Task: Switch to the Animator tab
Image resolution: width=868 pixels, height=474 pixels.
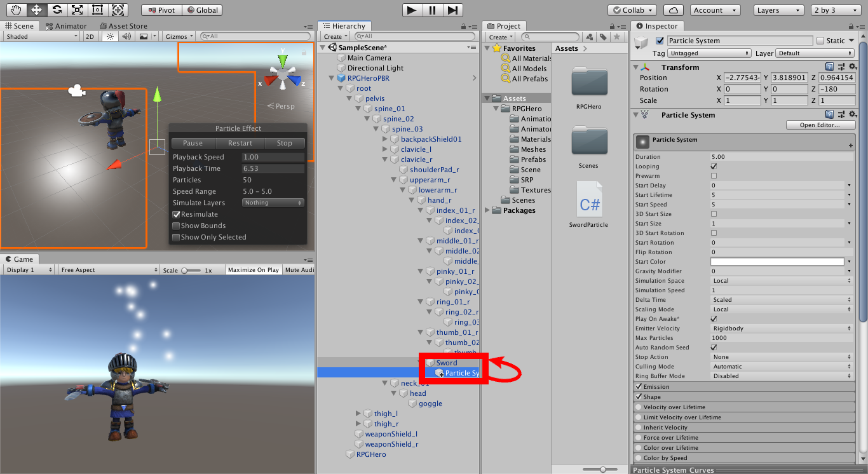Action: [65, 26]
